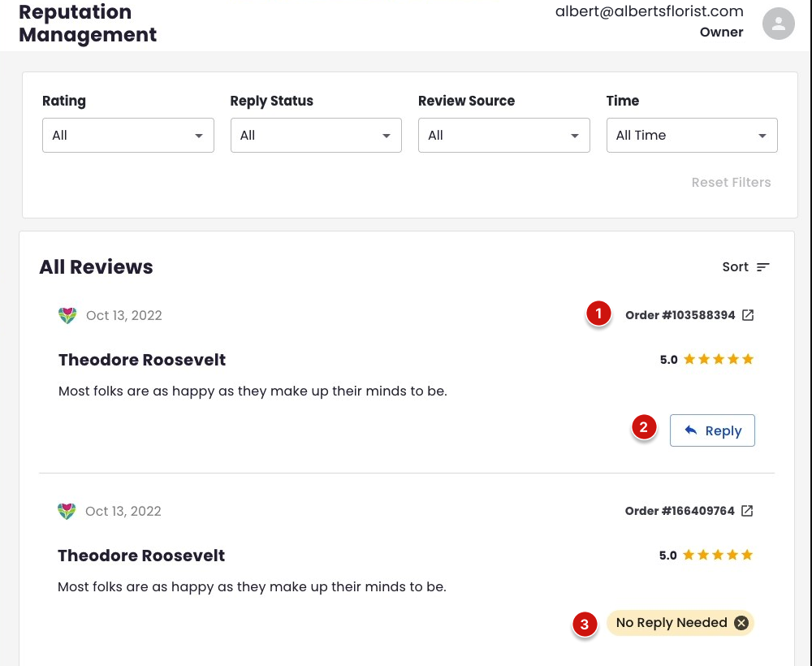The height and width of the screenshot is (666, 812).
Task: Open the user profile avatar icon
Action: 779,24
